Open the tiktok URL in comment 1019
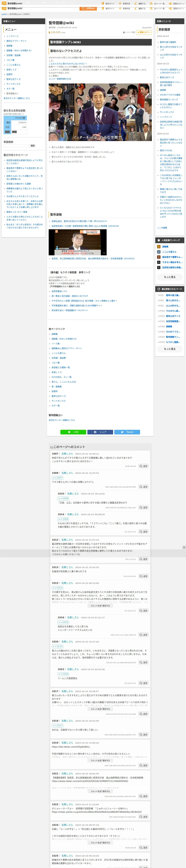 pos(71,747)
